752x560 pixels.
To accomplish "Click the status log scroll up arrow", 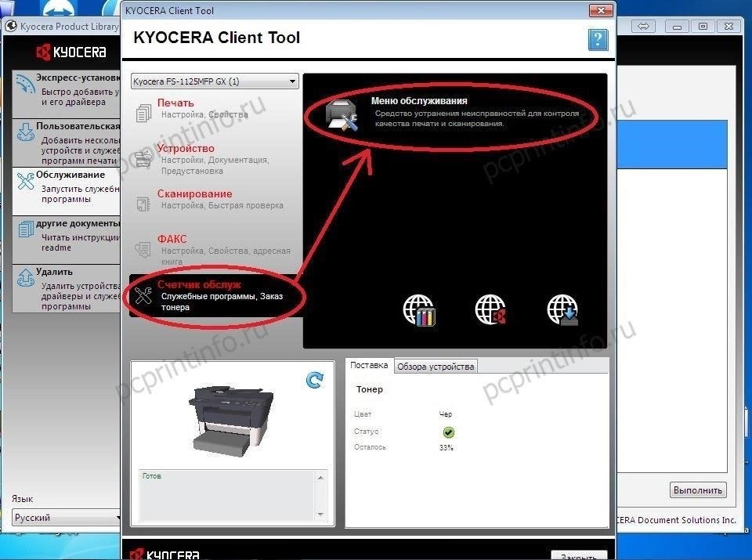I will point(320,478).
